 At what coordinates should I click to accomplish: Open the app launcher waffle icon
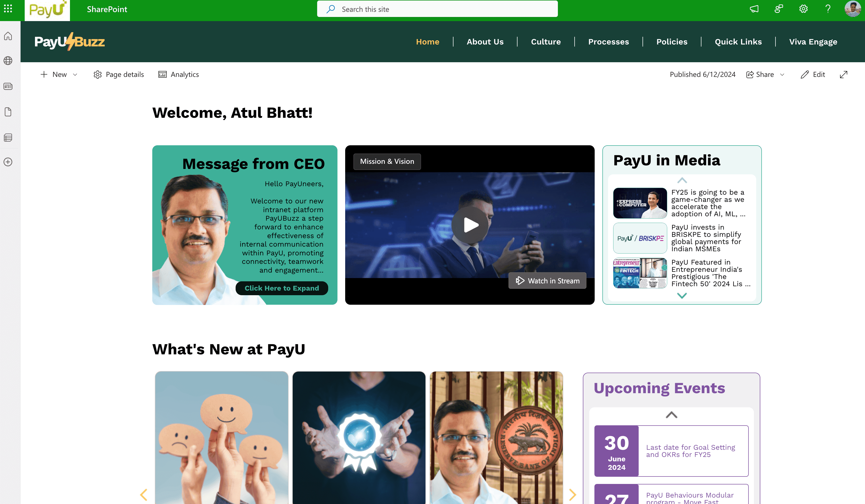pyautogui.click(x=8, y=9)
